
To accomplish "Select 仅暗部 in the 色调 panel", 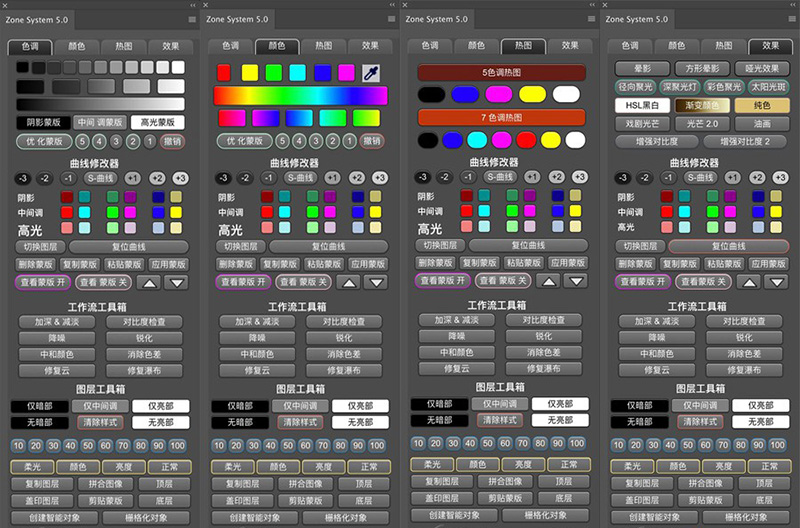I will point(40,407).
